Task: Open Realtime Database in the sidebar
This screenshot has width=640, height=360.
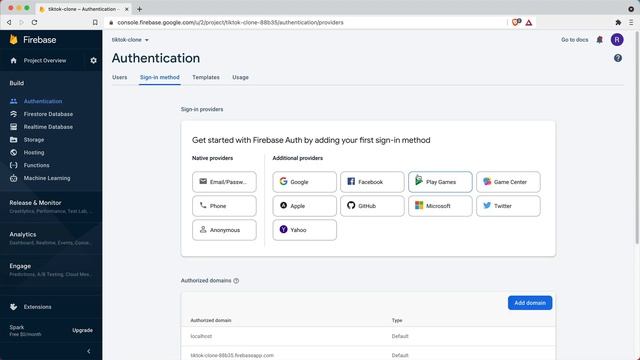Action: pyautogui.click(x=48, y=127)
